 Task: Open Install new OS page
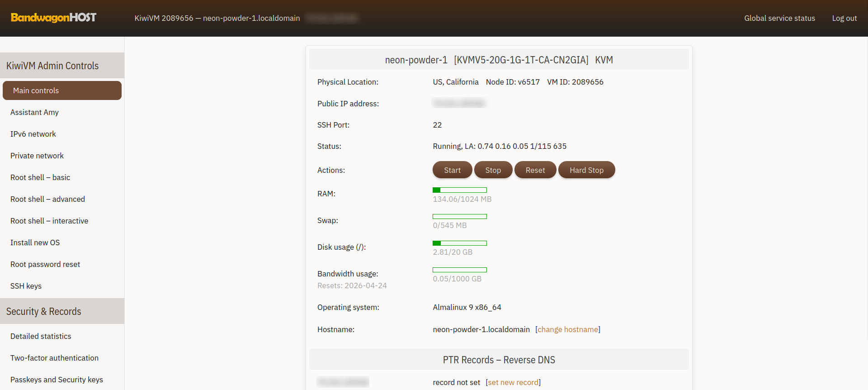pyautogui.click(x=35, y=243)
